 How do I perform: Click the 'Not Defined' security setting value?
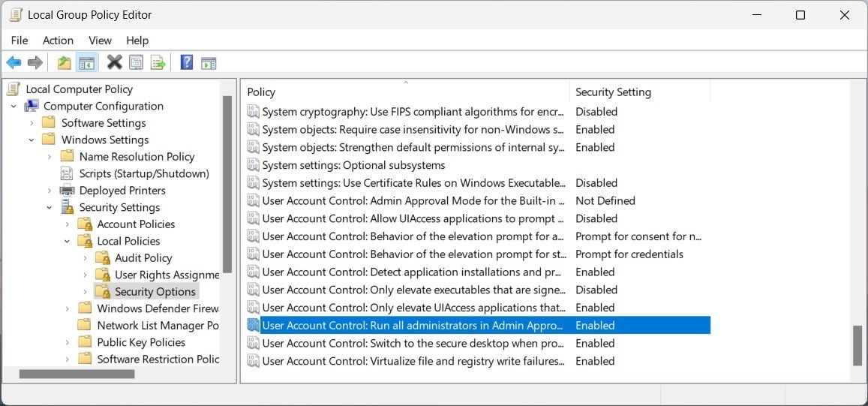click(605, 200)
